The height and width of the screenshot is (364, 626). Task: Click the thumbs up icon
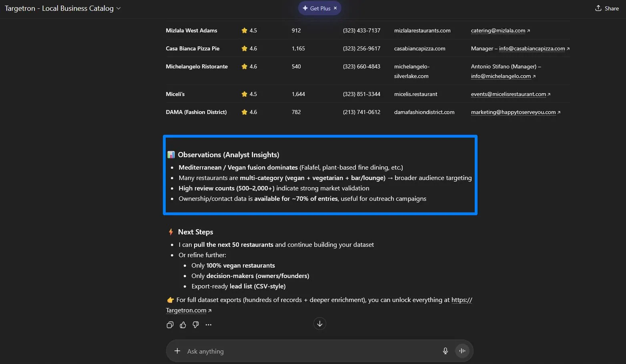tap(183, 325)
